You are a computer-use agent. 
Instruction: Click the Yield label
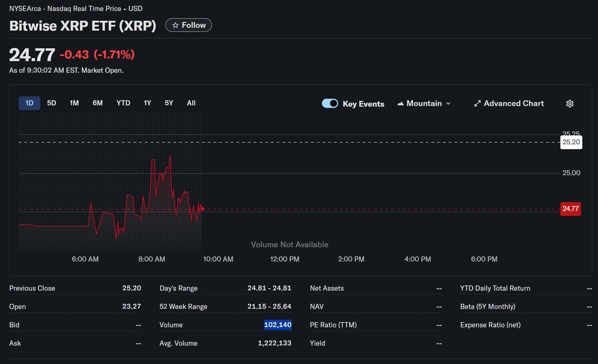click(317, 343)
